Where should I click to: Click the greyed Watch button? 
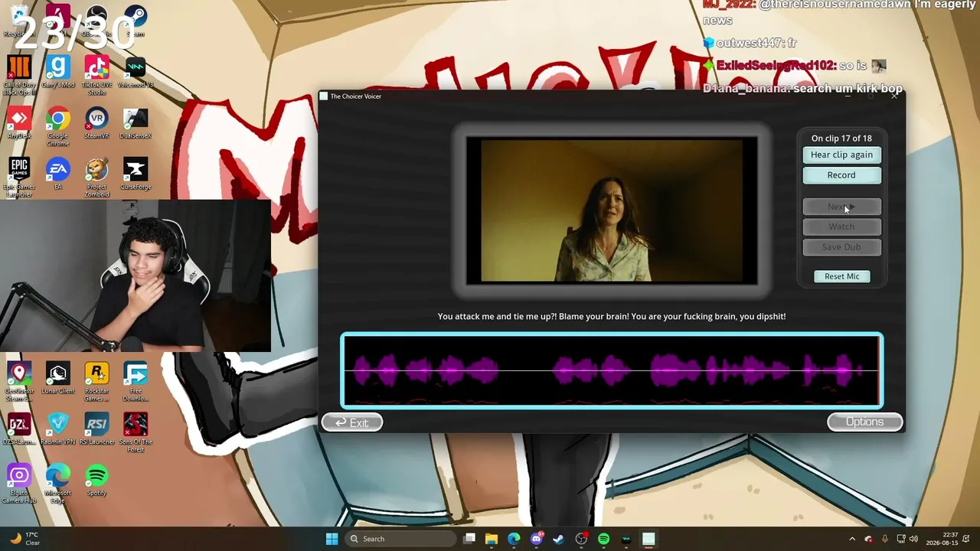coord(841,227)
